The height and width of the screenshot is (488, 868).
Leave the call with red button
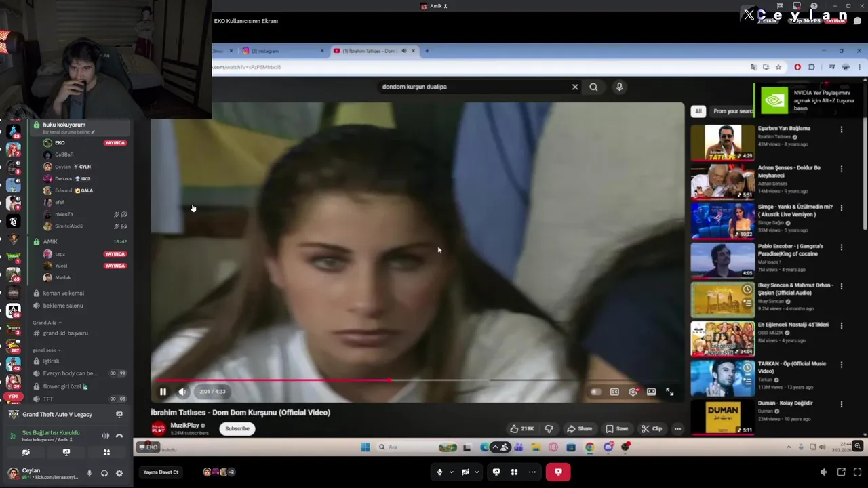click(x=558, y=472)
